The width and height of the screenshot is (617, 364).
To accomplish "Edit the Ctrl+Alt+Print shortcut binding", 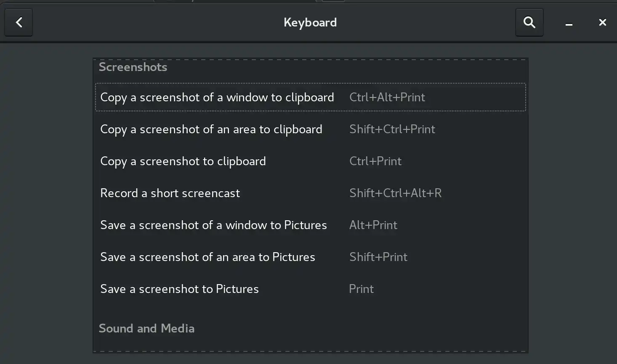I will tap(387, 98).
